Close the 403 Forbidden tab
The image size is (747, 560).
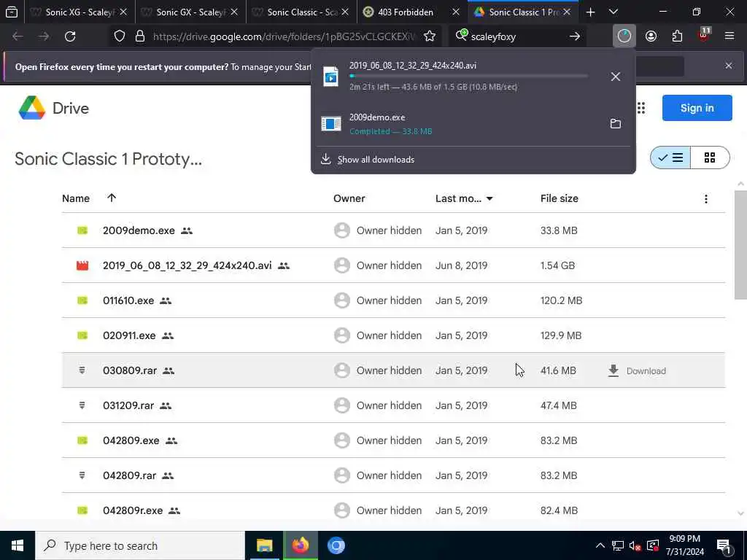point(456,12)
